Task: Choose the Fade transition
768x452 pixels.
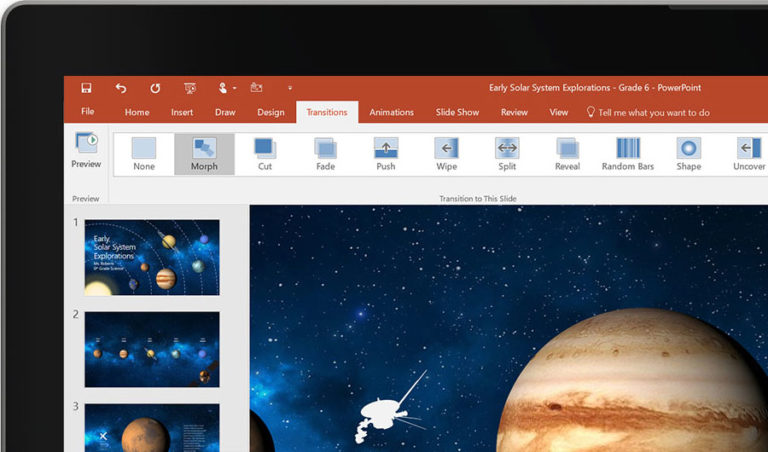Action: coord(325,154)
